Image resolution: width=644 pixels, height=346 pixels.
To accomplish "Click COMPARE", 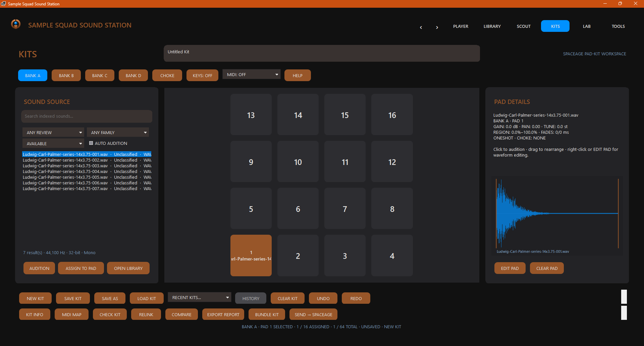I will tap(181, 314).
